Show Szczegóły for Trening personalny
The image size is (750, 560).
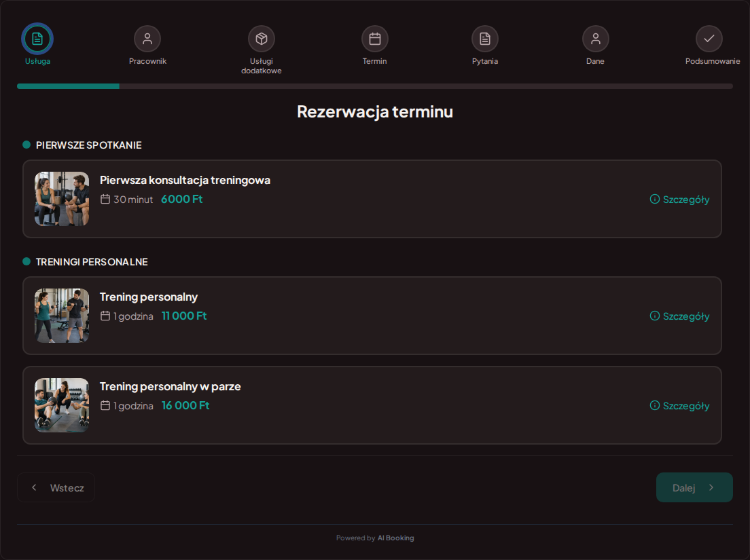click(679, 316)
